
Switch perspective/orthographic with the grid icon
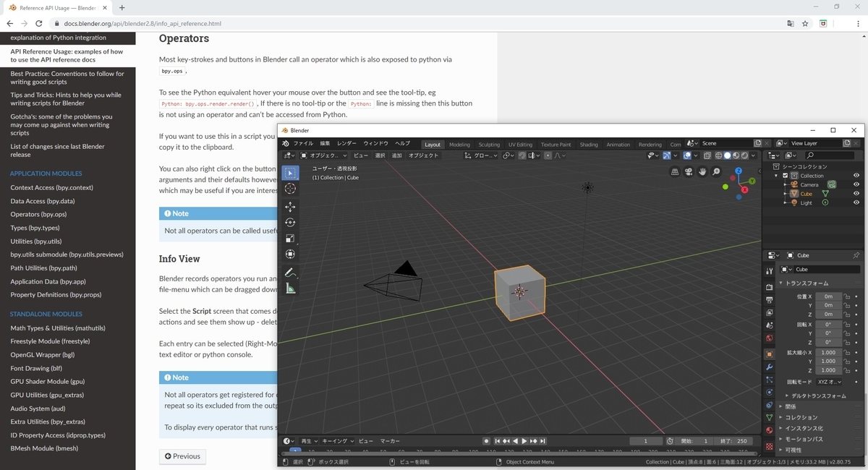(x=675, y=172)
